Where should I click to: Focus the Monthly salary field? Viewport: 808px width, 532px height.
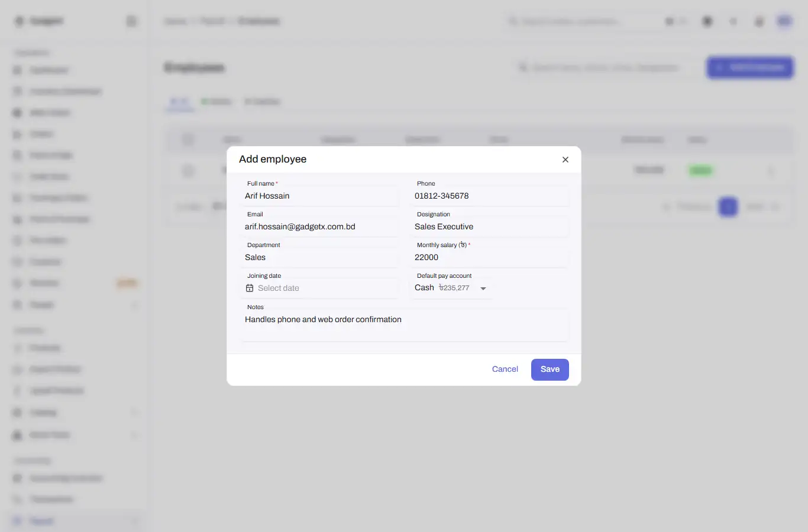point(490,257)
